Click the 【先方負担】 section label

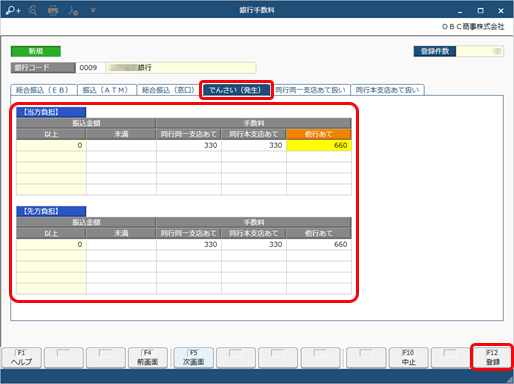coord(51,211)
